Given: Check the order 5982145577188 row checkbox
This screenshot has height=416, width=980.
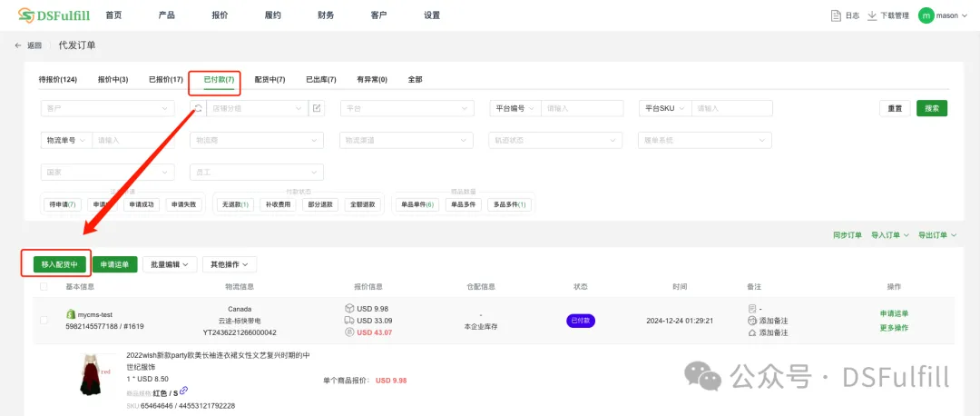Looking at the screenshot, I should 44,321.
